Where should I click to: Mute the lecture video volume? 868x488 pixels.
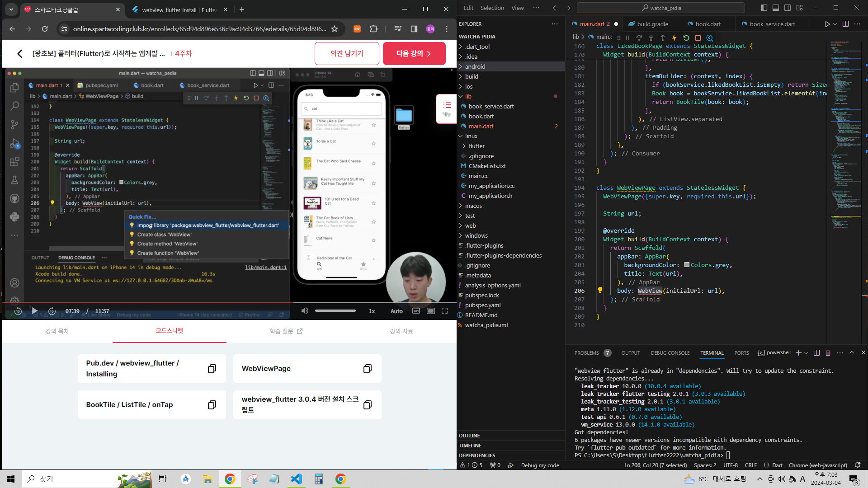pyautogui.click(x=305, y=311)
